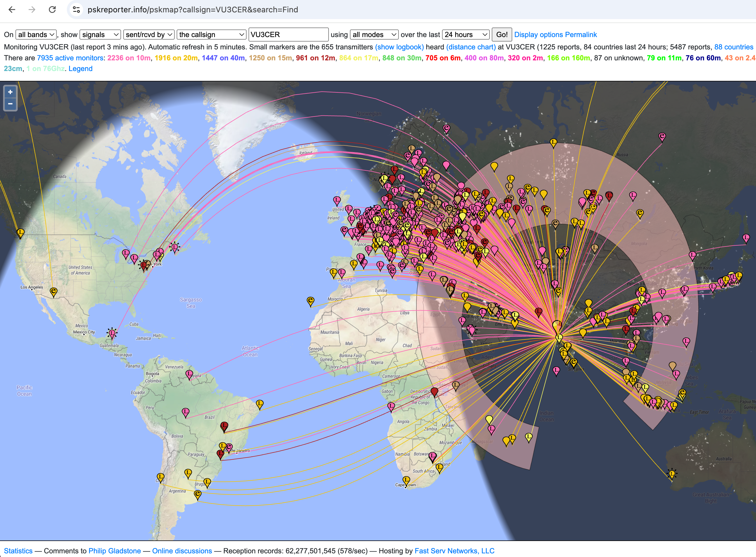Reload the page with browser refresh icon
756x557 pixels.
[x=52, y=10]
